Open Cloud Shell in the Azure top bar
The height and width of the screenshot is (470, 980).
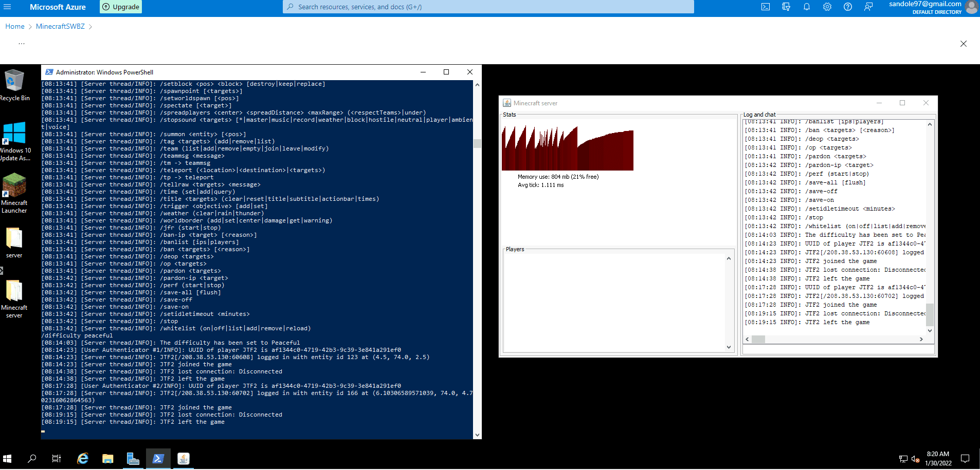[x=766, y=7]
